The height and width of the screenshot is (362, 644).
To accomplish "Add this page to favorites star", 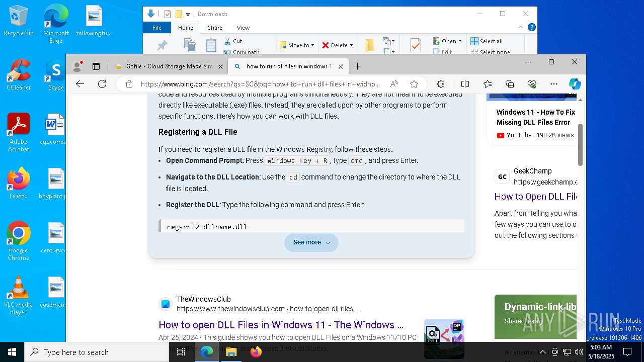I will click(414, 84).
